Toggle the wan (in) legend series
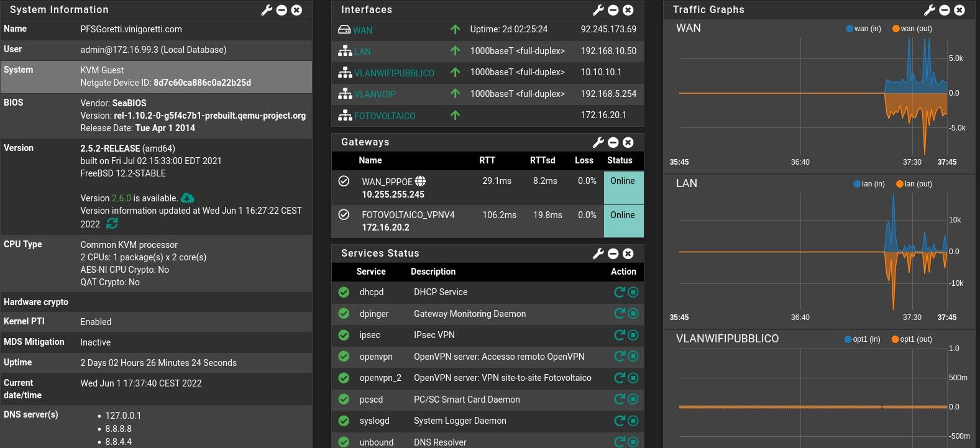The width and height of the screenshot is (980, 448). click(864, 29)
